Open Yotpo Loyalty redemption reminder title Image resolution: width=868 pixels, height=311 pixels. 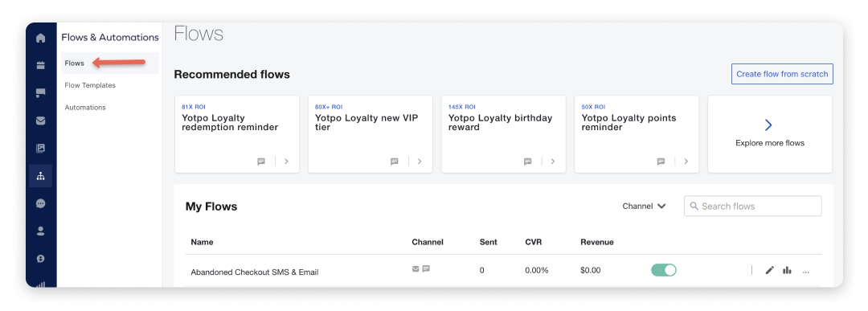point(230,123)
